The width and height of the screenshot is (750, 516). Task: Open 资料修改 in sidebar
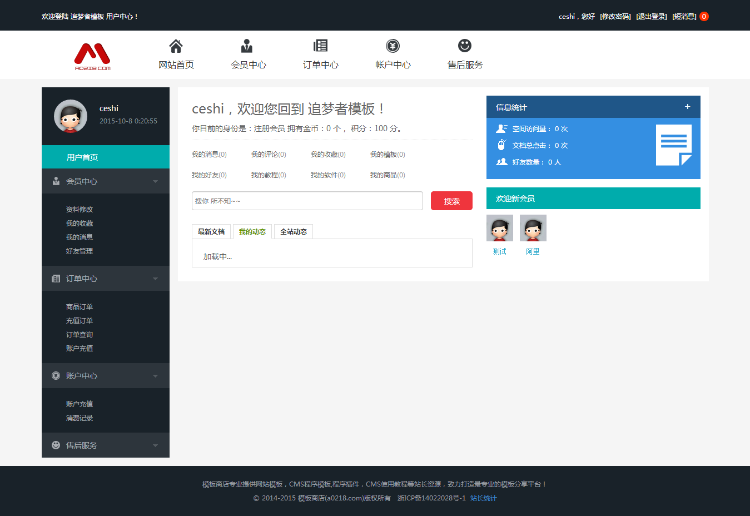[79, 209]
